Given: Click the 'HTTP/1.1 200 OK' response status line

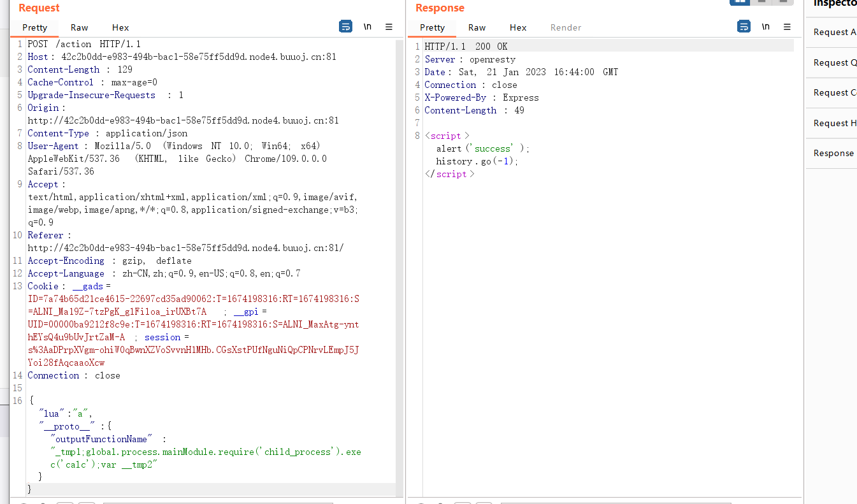Looking at the screenshot, I should click(466, 47).
